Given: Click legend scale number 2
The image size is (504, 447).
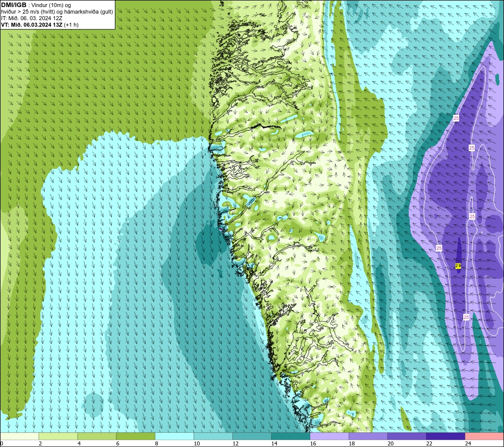Looking at the screenshot, I should 40,443.
